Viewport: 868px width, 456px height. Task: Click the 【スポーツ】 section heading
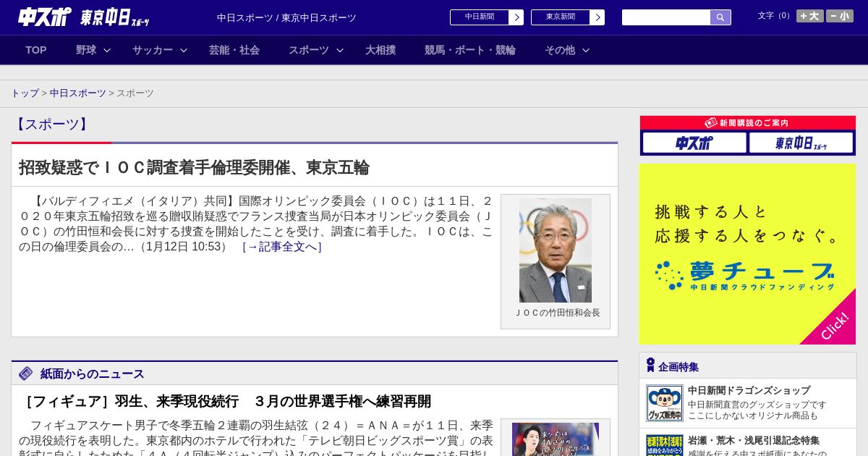point(52,124)
